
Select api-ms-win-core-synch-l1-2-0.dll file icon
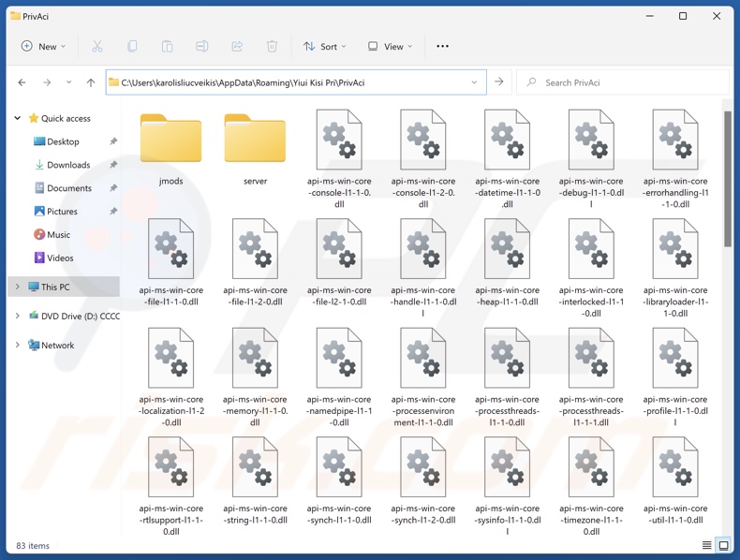pyautogui.click(x=423, y=466)
